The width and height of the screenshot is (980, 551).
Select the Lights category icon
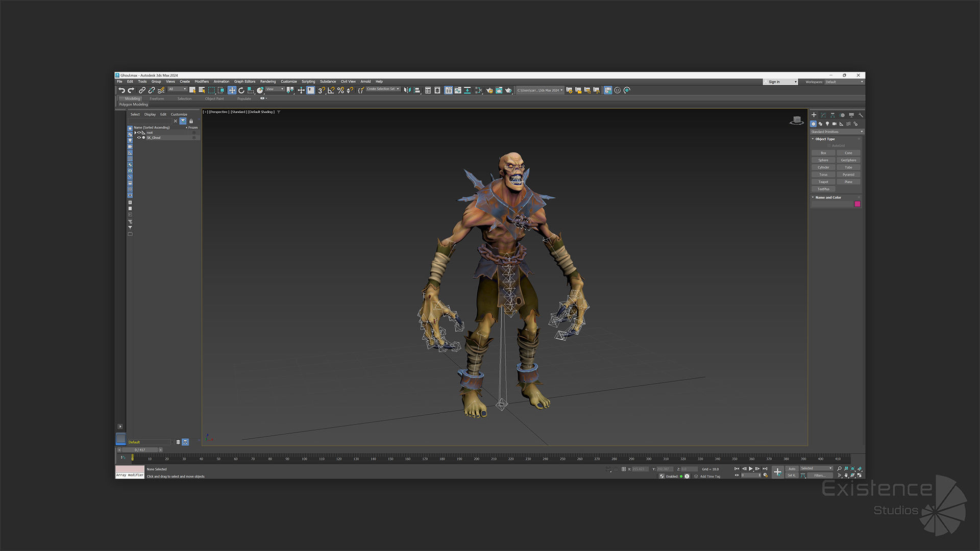[x=827, y=124]
